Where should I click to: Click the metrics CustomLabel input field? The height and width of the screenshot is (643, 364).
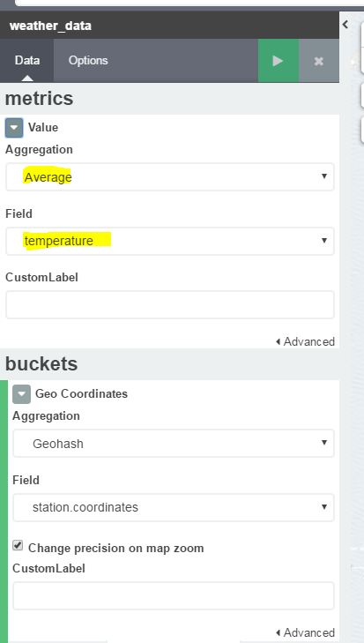click(x=170, y=304)
